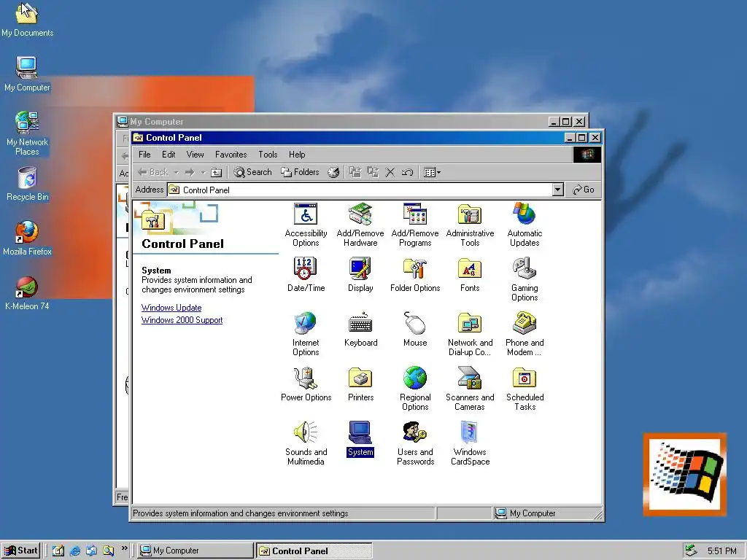Click the 5:51 PM tray clock

pyautogui.click(x=721, y=551)
